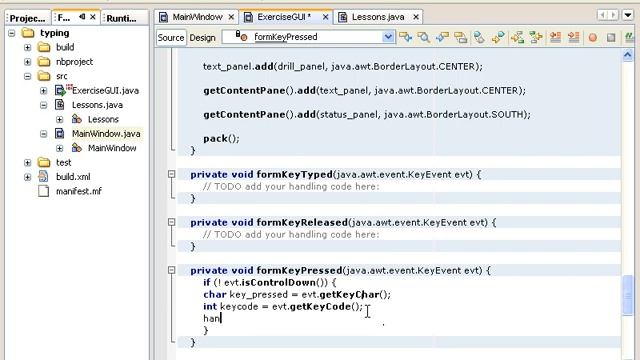Collapse the formKeyTyped method fold

(171, 174)
